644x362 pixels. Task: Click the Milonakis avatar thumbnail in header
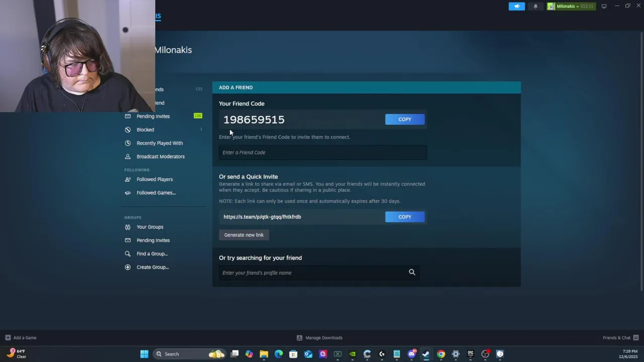point(551,6)
